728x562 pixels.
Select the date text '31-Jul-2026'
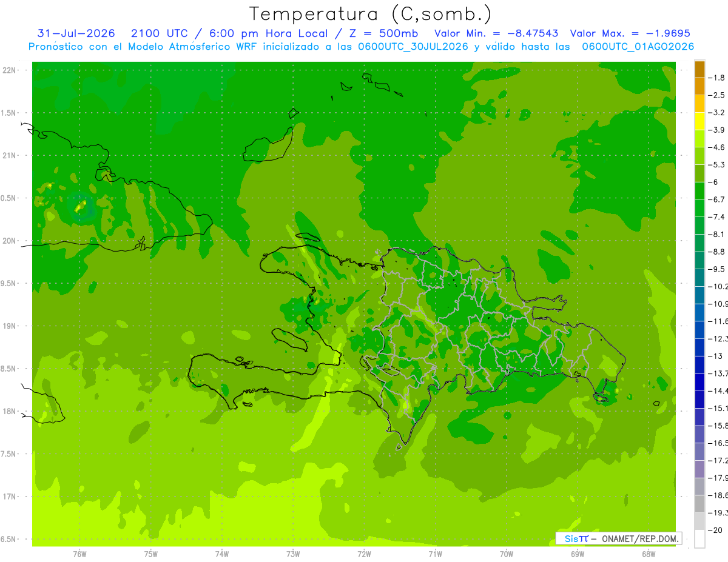coord(76,33)
